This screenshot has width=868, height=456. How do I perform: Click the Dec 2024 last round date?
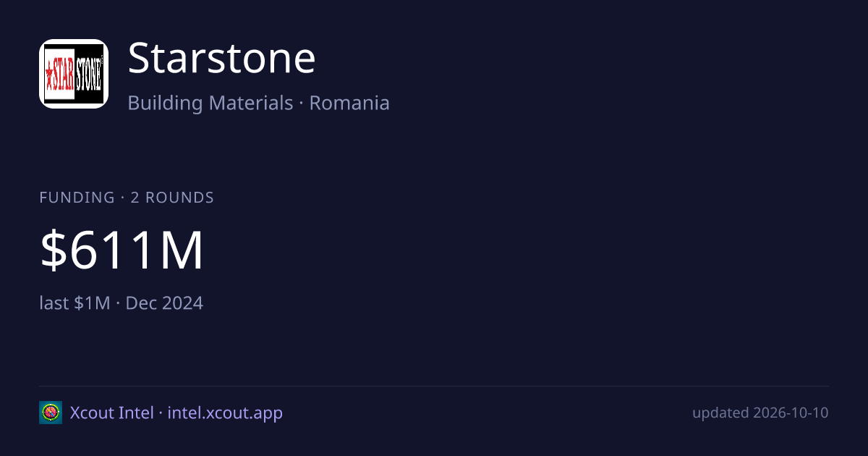pos(164,303)
